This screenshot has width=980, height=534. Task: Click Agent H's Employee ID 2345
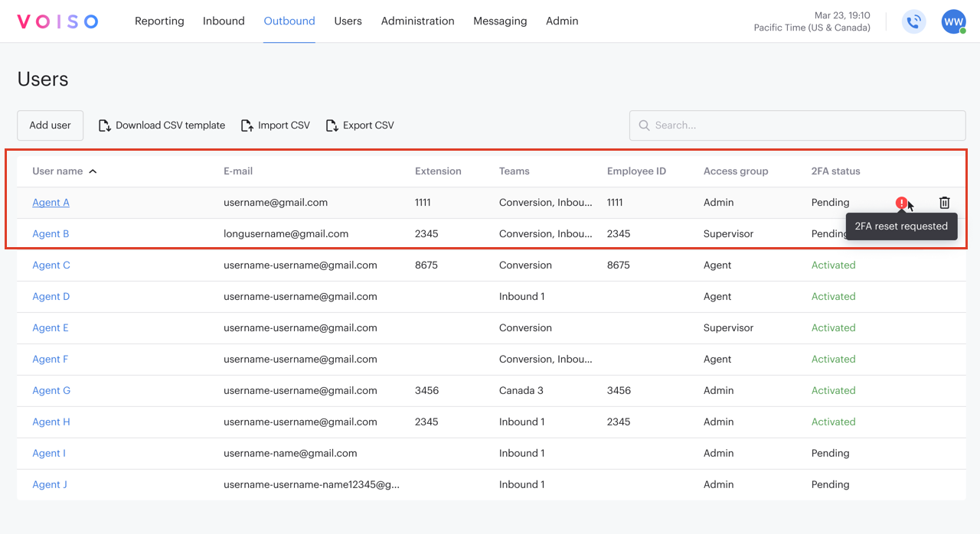click(619, 422)
